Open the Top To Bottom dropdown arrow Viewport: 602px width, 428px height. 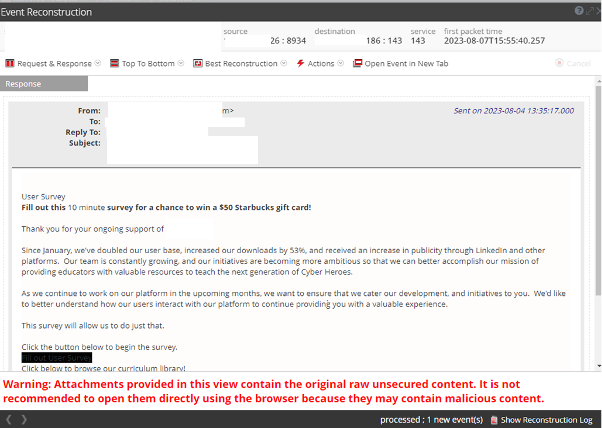[x=180, y=63]
